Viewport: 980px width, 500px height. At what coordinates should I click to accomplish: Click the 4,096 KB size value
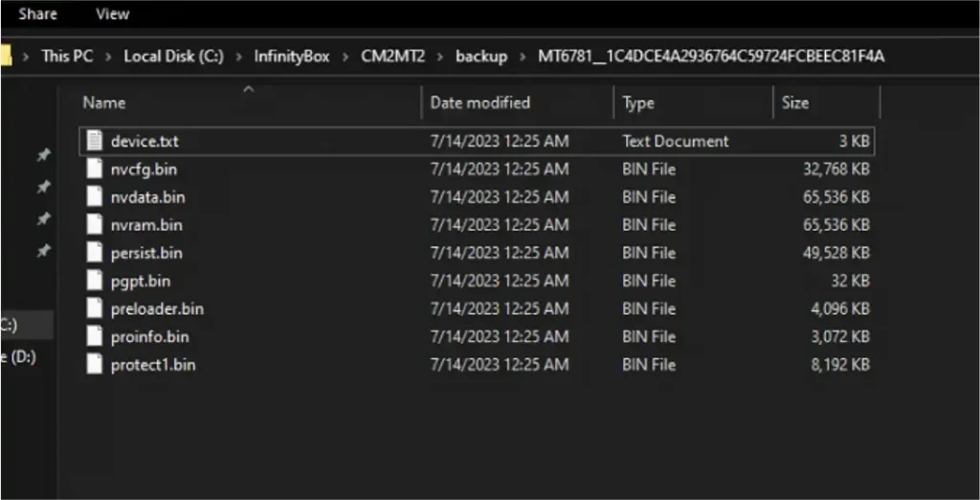click(840, 308)
